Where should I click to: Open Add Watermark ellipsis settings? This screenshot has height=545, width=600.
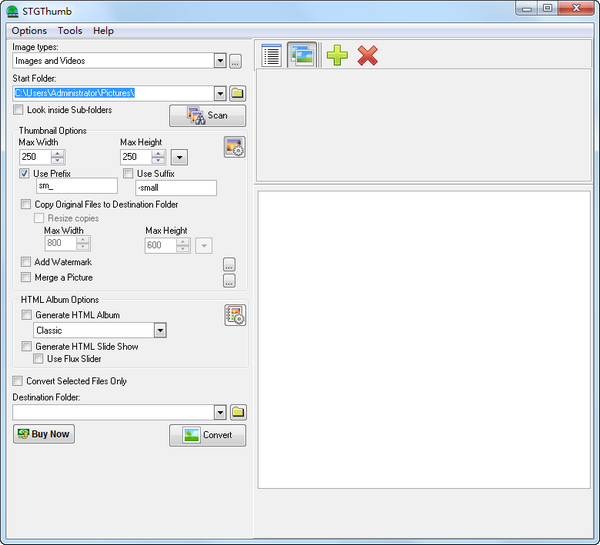[x=229, y=264]
